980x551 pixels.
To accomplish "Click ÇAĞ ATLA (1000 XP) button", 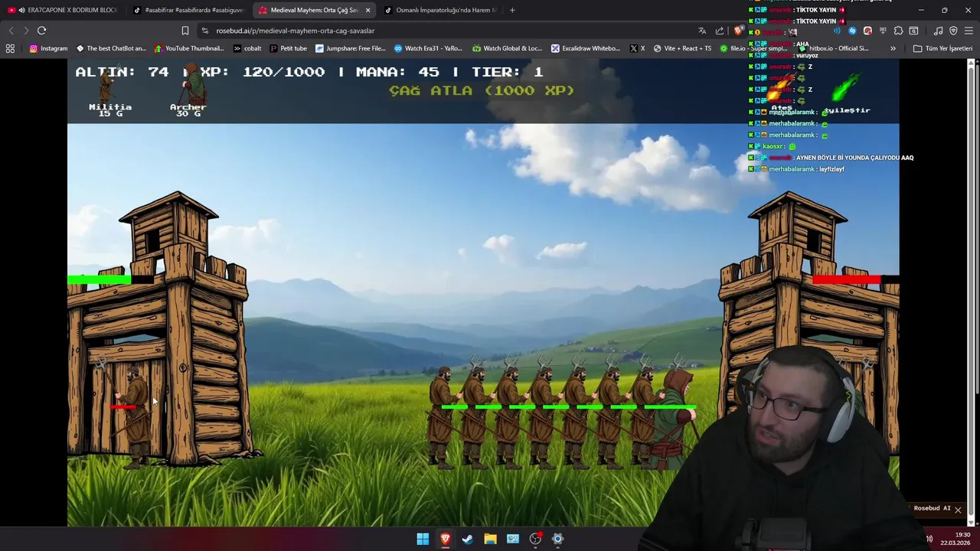I will point(482,90).
